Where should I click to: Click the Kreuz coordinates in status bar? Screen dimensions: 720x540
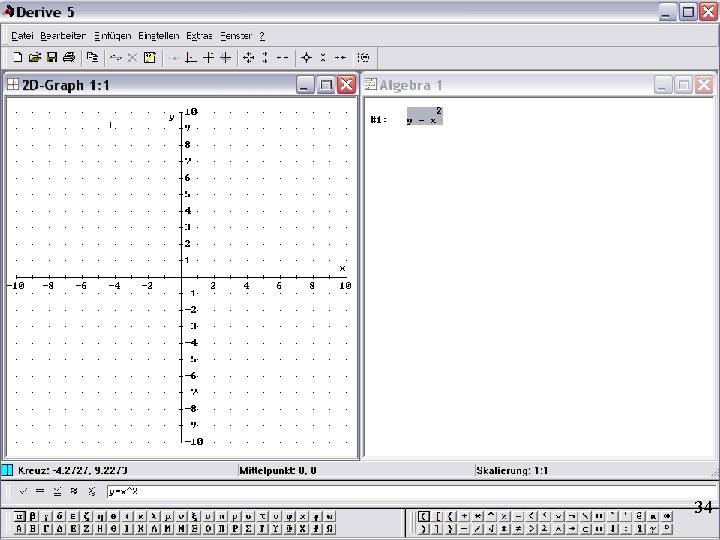[x=73, y=471]
